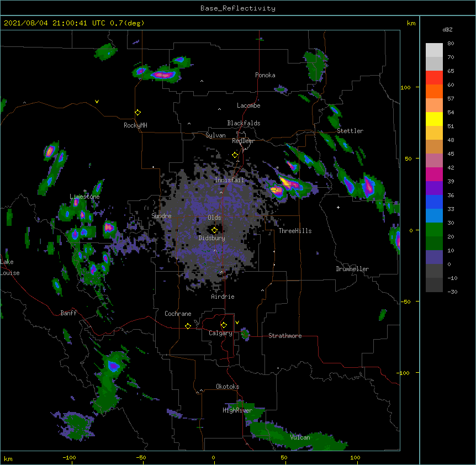This screenshot has height=465, width=476.
Task: Click the Sylvan label
Action: (x=215, y=135)
